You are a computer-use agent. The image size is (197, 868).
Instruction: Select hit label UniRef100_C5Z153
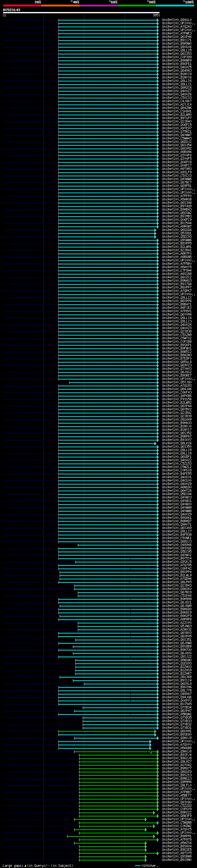[x=176, y=463]
